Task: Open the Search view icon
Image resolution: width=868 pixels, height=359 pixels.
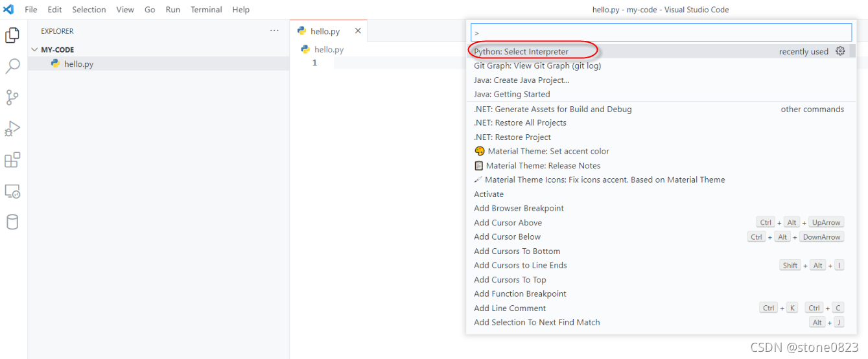Action: point(12,66)
